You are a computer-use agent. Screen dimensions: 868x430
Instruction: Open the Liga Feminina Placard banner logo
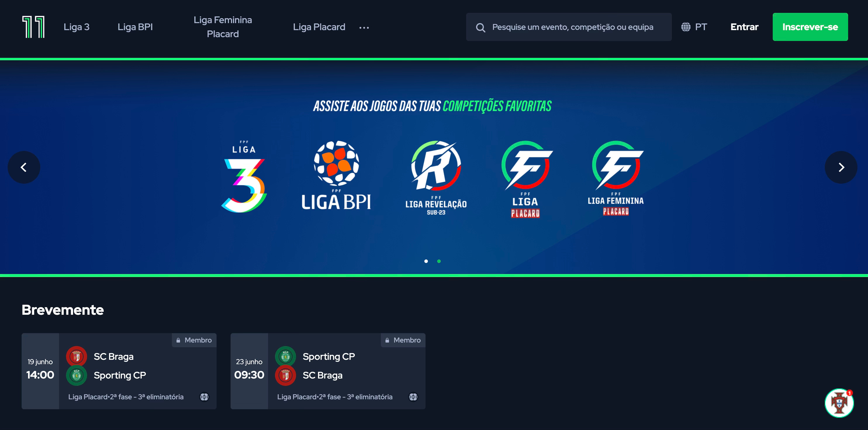pyautogui.click(x=616, y=178)
